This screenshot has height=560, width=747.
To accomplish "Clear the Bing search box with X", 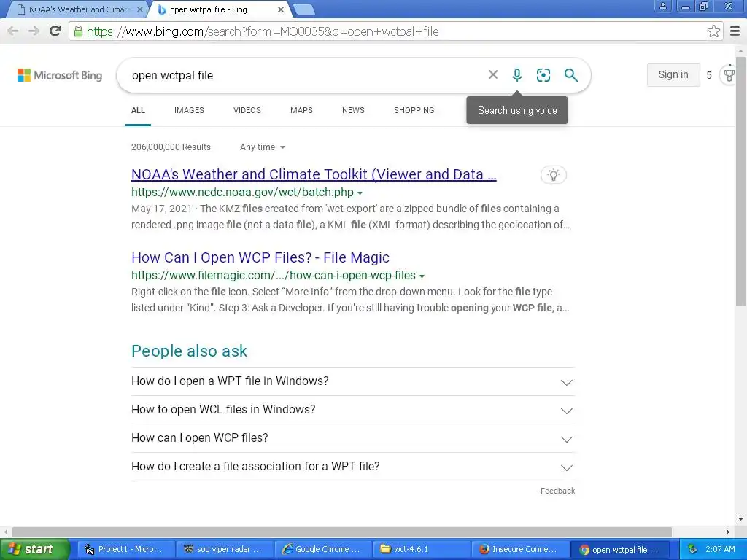I will click(493, 75).
